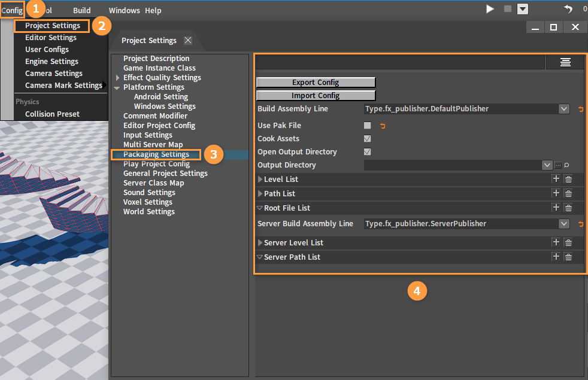Viewport: 588px width, 380px height.
Task: Choose Editor Settings menu entry
Action: (51, 38)
